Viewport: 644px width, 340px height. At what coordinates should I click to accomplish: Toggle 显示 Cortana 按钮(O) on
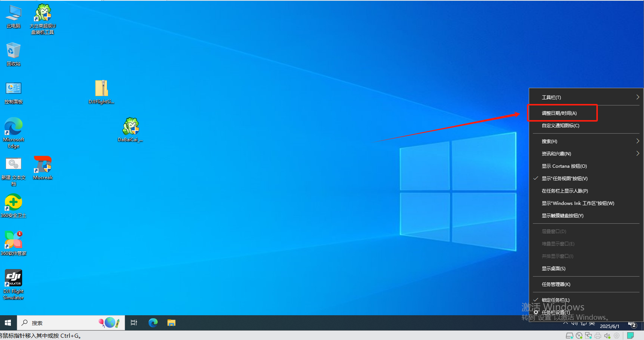coord(586,166)
